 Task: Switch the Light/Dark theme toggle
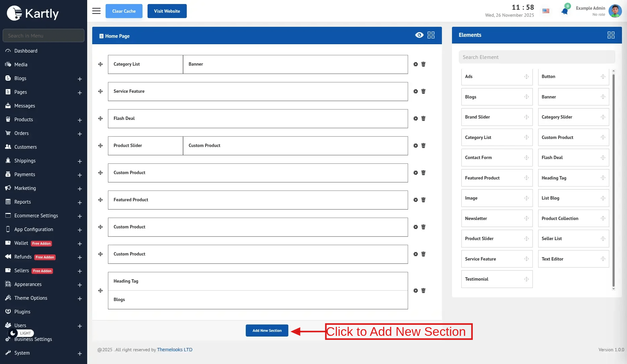click(x=21, y=333)
